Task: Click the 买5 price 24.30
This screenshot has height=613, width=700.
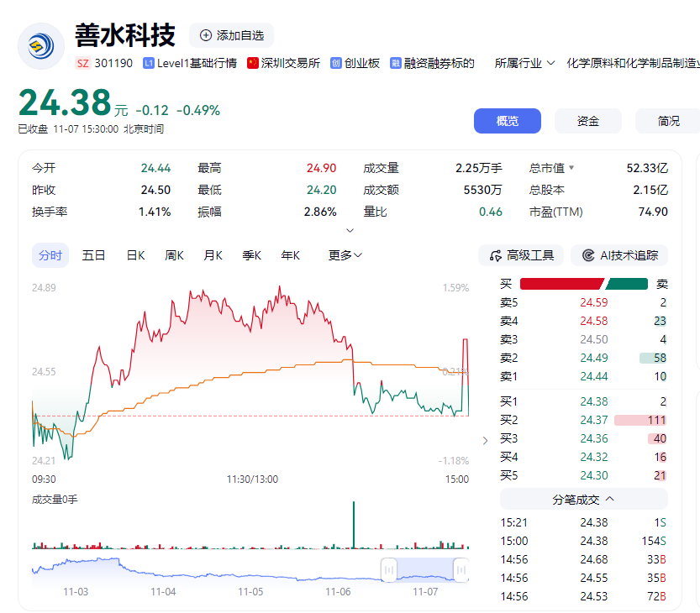Action: pyautogui.click(x=594, y=475)
